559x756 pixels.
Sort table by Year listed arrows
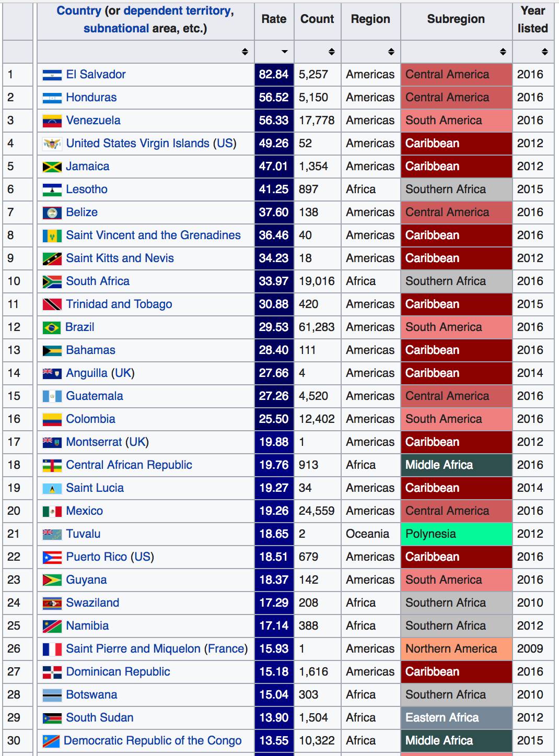pos(544,52)
